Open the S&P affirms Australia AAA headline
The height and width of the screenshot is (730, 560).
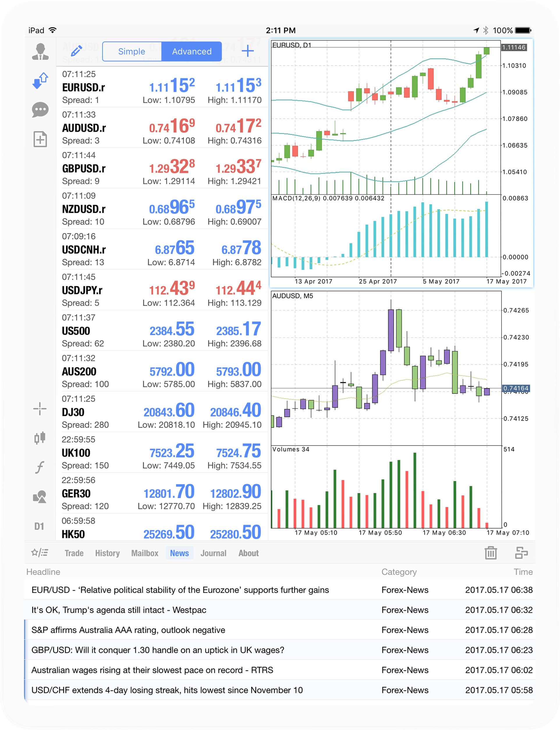pyautogui.click(x=128, y=630)
